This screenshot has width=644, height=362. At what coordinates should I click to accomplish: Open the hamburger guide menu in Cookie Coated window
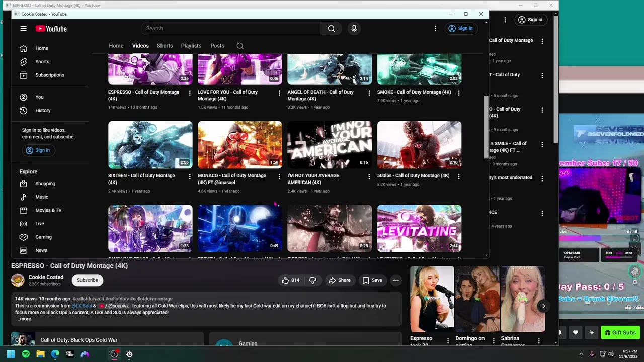coord(23,29)
